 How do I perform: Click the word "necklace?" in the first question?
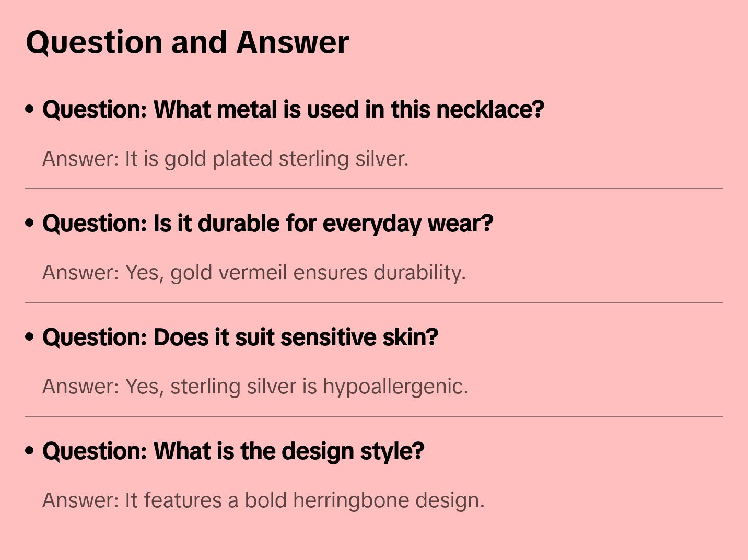click(490, 110)
